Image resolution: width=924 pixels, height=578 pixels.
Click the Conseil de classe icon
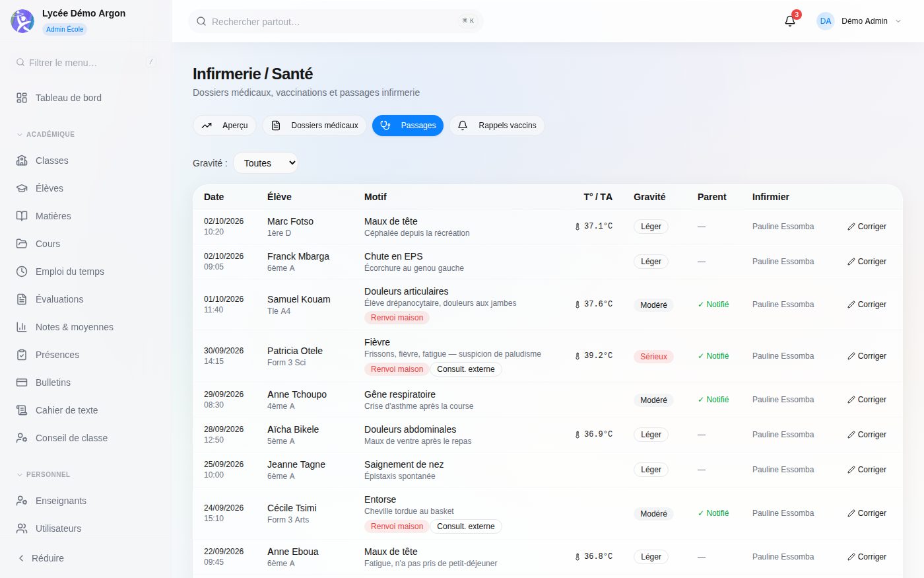[22, 438]
